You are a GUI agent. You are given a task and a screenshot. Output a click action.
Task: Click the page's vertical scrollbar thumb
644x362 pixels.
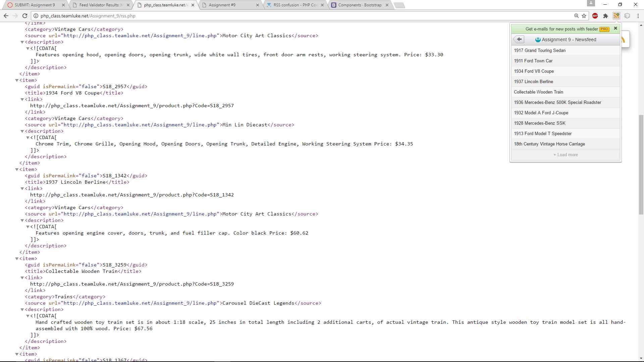[x=641, y=164]
